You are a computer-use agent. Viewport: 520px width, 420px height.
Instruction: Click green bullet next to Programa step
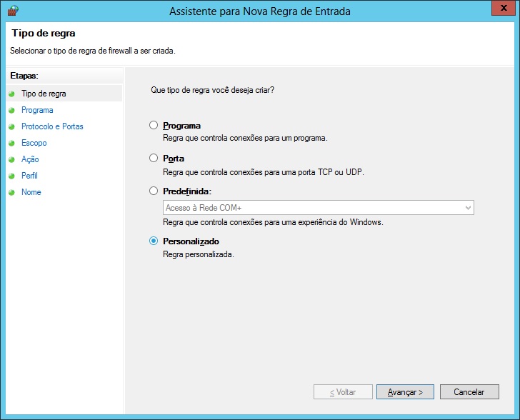tap(11, 110)
